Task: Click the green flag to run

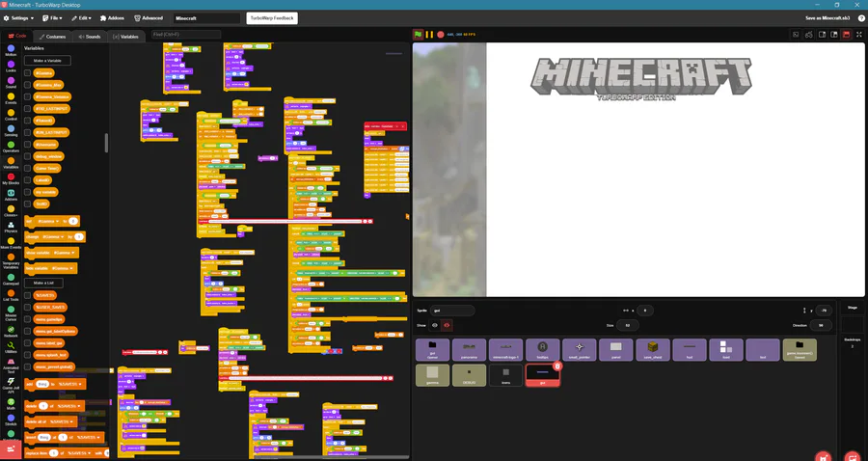Action: pos(418,35)
